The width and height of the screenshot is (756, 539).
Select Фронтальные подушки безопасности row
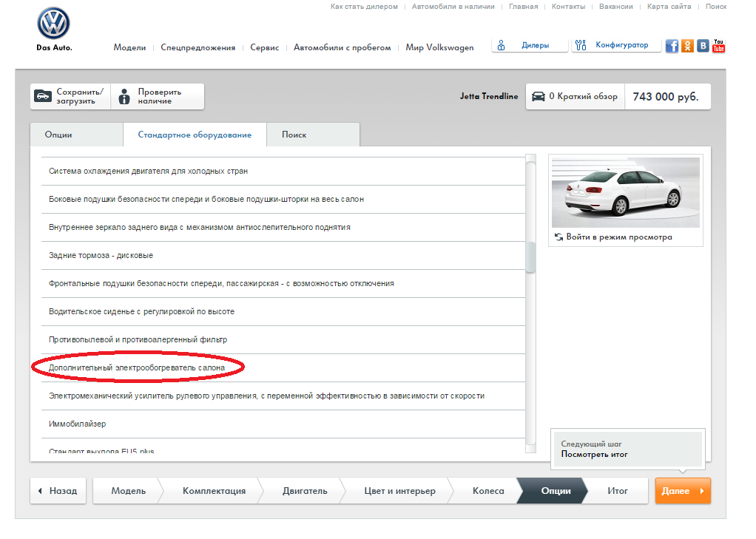283,283
